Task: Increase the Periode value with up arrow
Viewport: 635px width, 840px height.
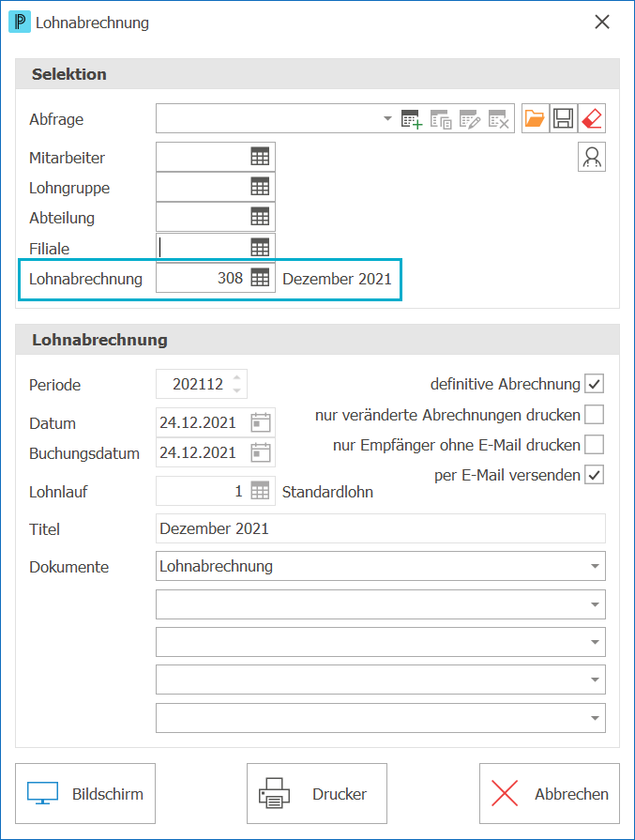Action: (237, 377)
